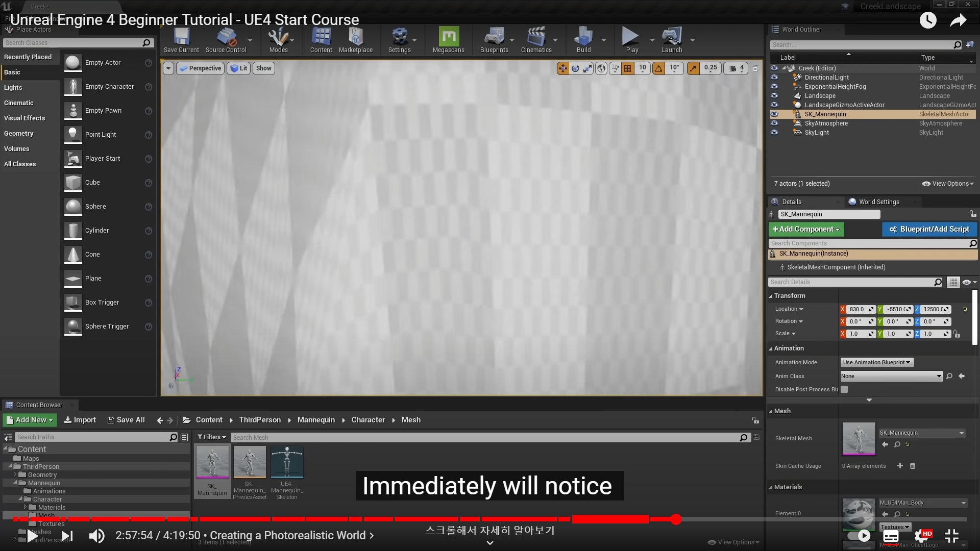Enable Disable Post Process Blueprint checkbox
980x551 pixels.
click(844, 389)
